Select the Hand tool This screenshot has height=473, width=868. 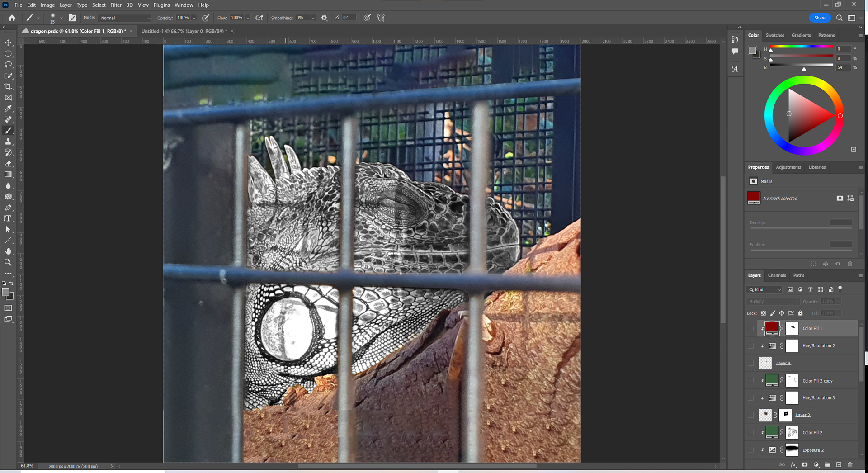pyautogui.click(x=8, y=251)
